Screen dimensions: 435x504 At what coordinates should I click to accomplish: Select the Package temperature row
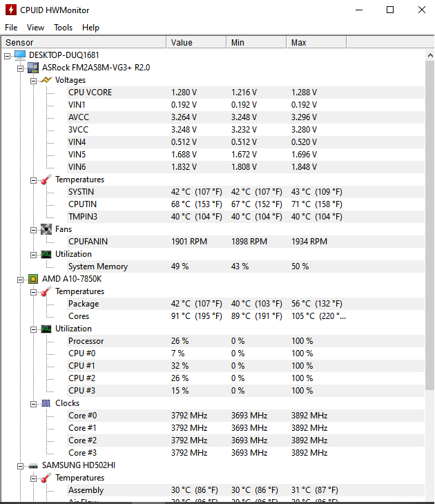pyautogui.click(x=246, y=304)
